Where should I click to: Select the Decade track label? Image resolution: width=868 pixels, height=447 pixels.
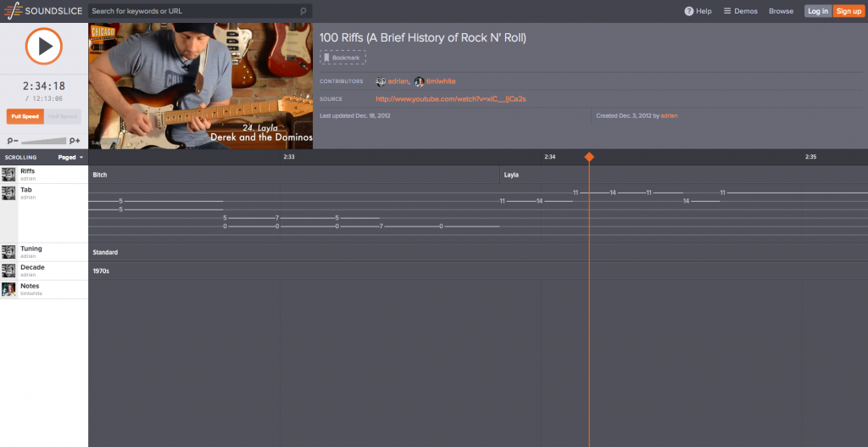(32, 267)
